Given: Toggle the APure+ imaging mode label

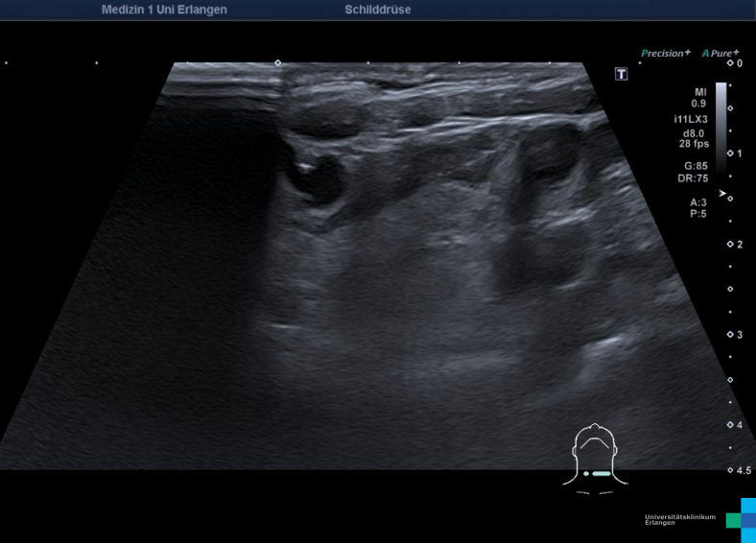Looking at the screenshot, I should (721, 54).
